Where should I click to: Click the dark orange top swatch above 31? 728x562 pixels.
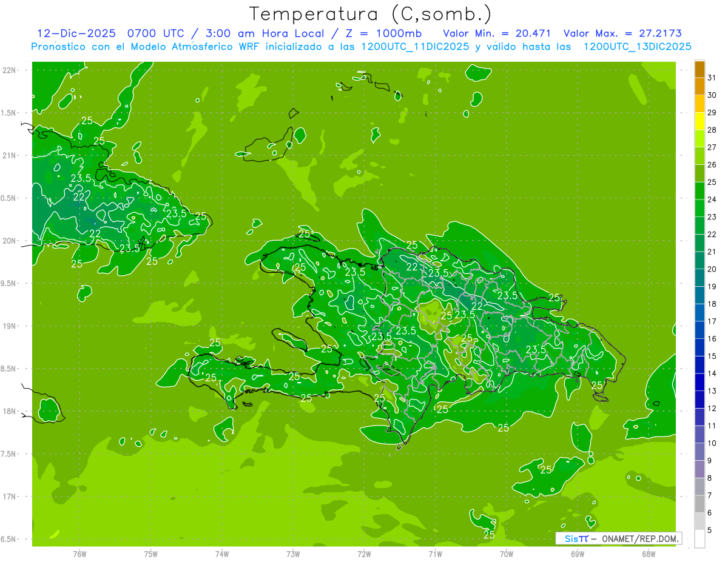pos(699,69)
